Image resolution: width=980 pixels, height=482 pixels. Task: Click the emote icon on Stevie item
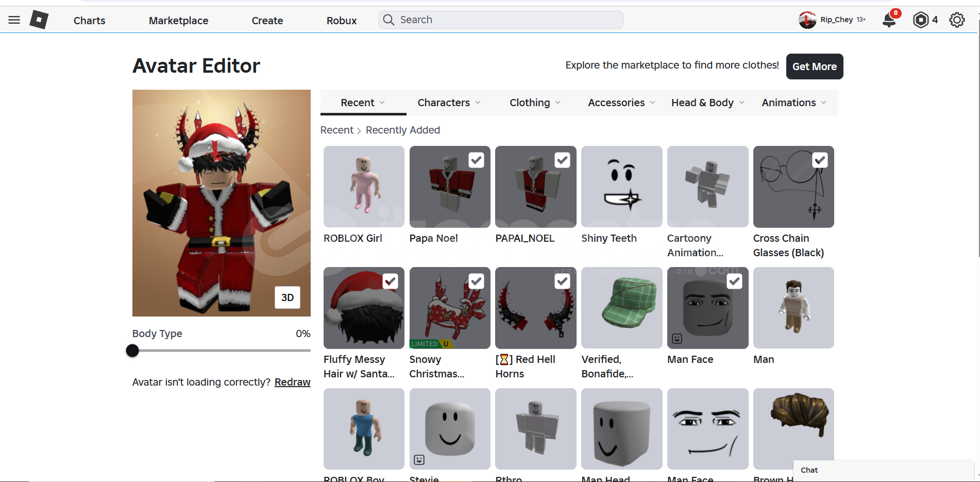tap(419, 459)
